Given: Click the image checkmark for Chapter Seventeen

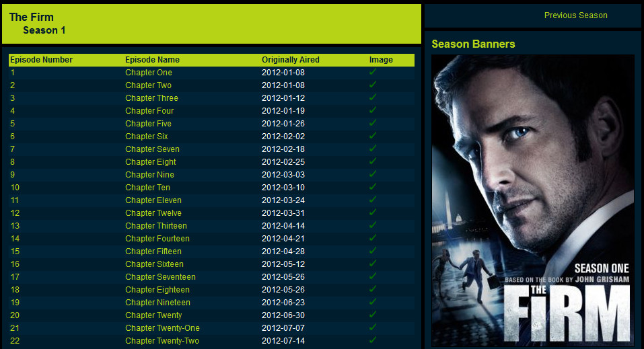Looking at the screenshot, I should click(373, 276).
